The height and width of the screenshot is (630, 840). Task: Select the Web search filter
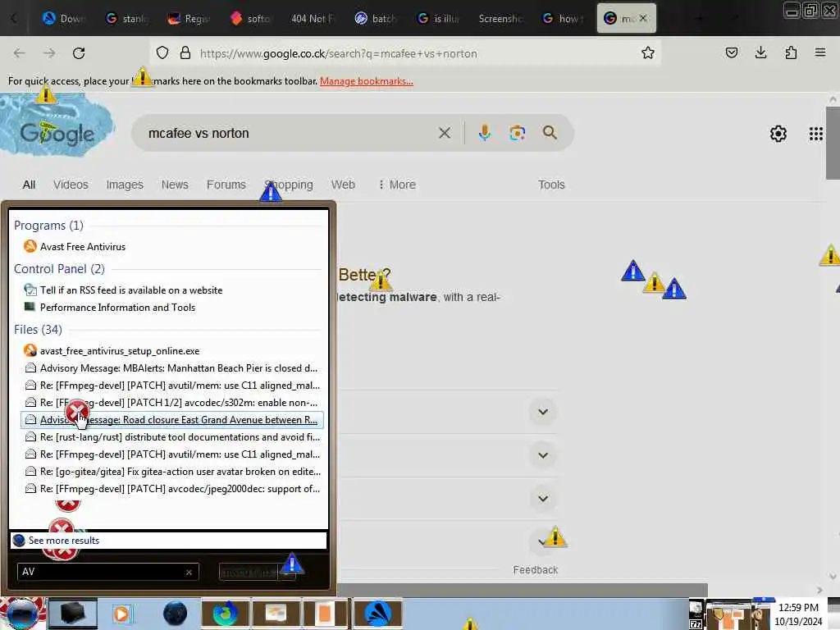(343, 185)
